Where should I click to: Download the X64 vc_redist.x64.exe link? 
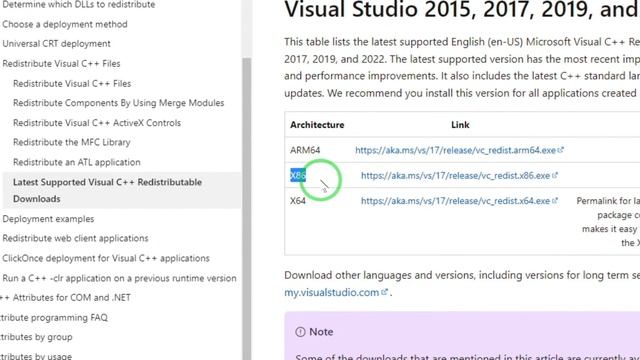pyautogui.click(x=455, y=201)
